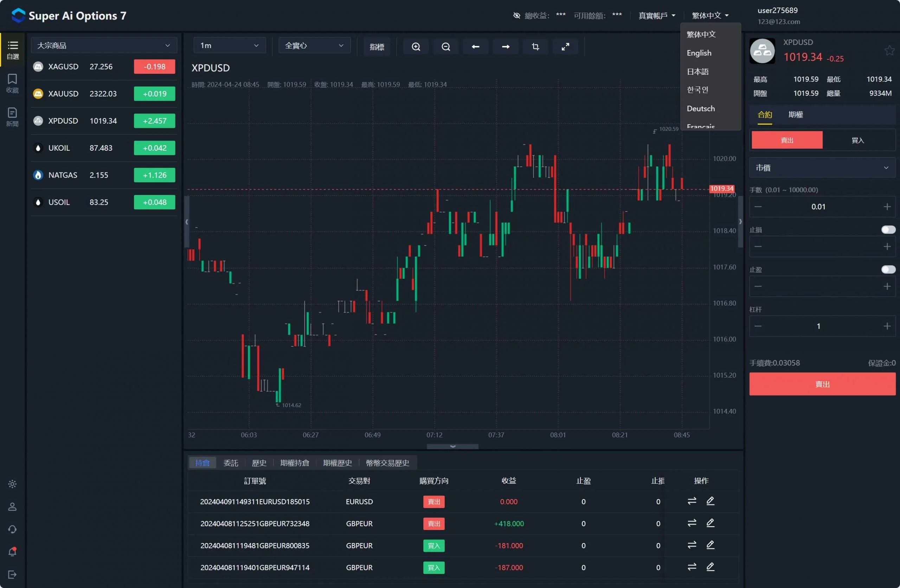Viewport: 900px width, 588px height.
Task: Toggle balance visibility eye icon
Action: coord(516,15)
